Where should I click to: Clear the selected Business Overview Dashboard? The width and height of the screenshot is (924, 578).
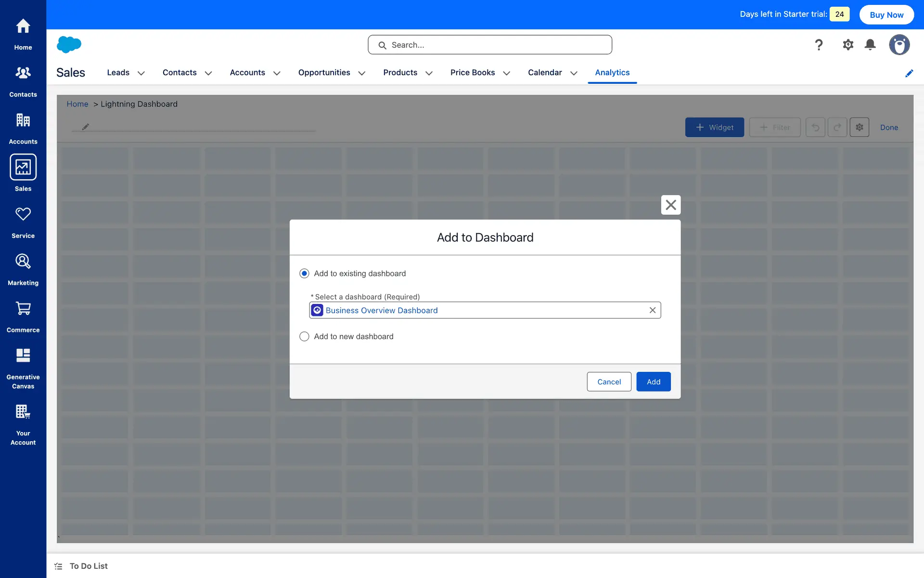click(653, 310)
